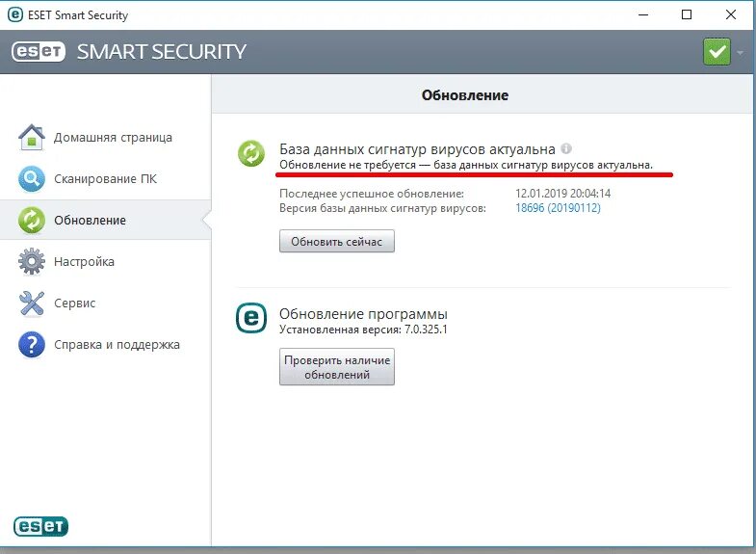Open the Домашняя страница menu item
Screen dimensions: 756x554
(113, 138)
